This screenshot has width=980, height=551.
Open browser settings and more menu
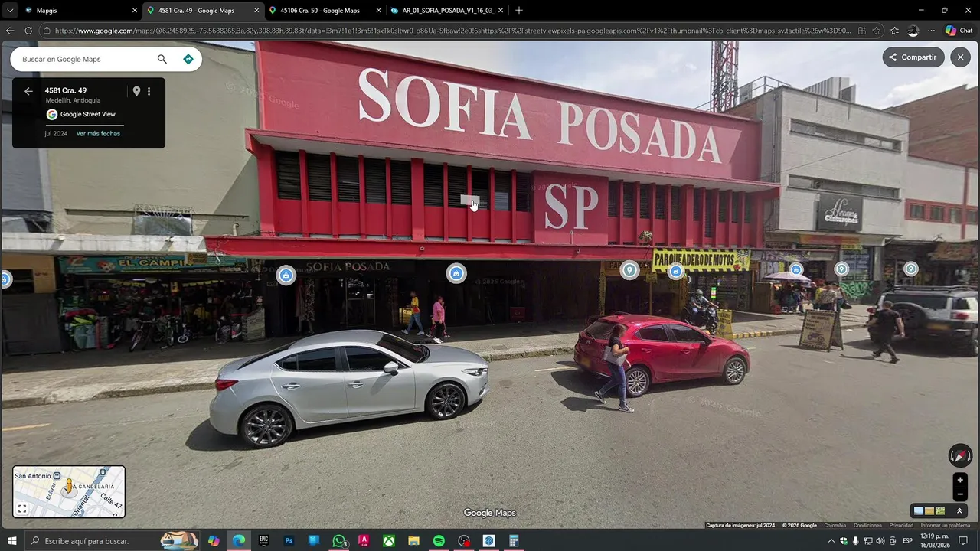[931, 31]
